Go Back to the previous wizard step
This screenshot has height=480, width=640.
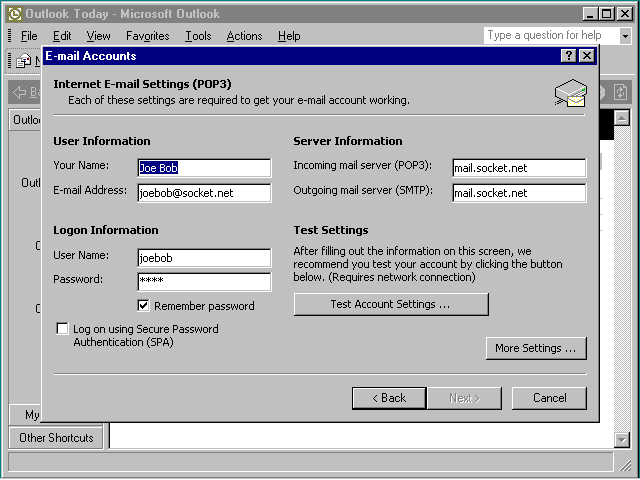pos(389,398)
